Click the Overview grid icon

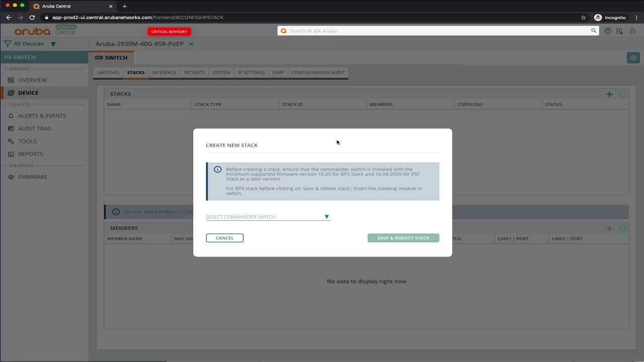(x=11, y=80)
